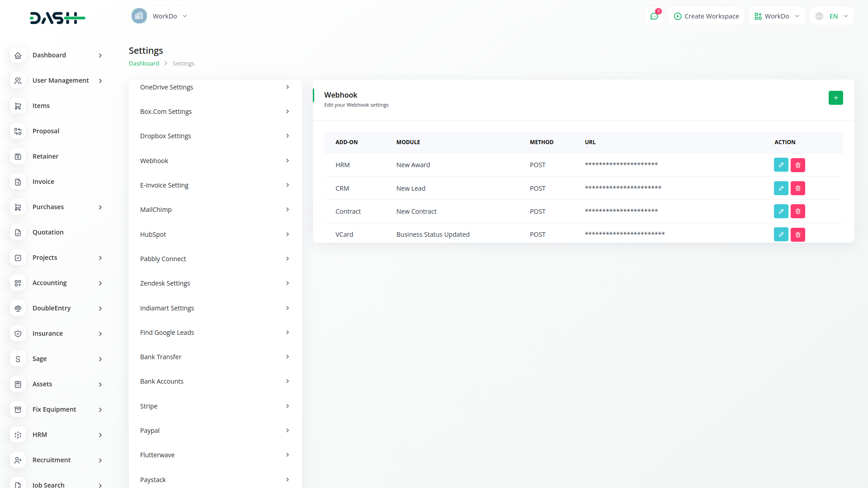The height and width of the screenshot is (488, 868).
Task: Click the Invoice sidebar icon
Action: click(x=18, y=182)
